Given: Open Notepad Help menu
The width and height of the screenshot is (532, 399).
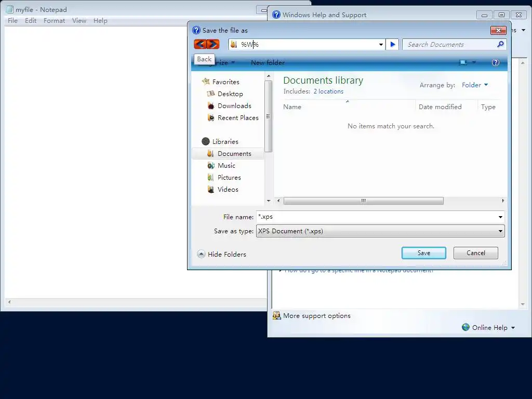Looking at the screenshot, I should 100,20.
